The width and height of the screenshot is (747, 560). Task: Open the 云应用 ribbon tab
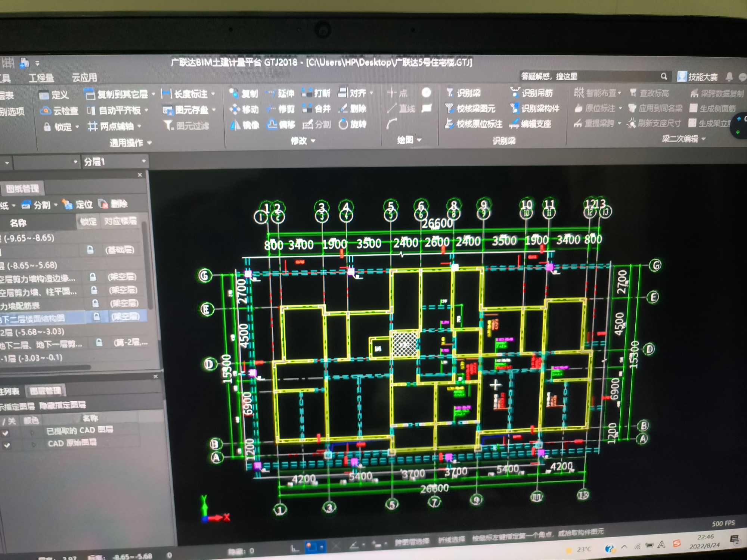(84, 77)
